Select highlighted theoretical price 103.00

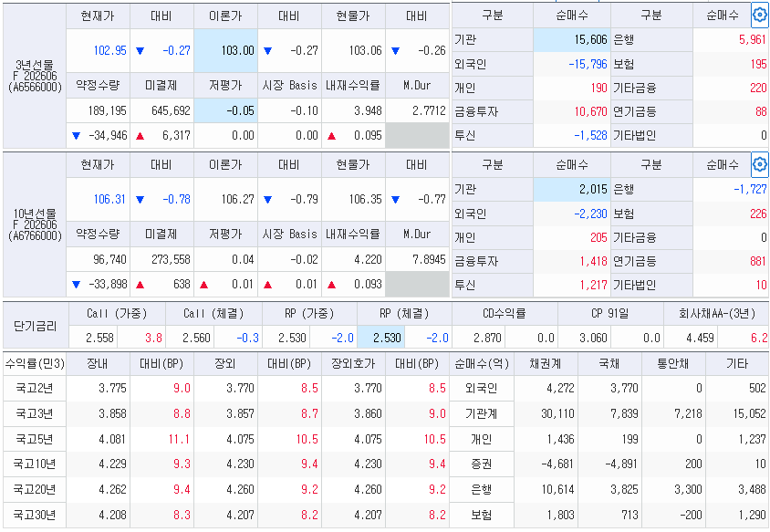point(226,50)
